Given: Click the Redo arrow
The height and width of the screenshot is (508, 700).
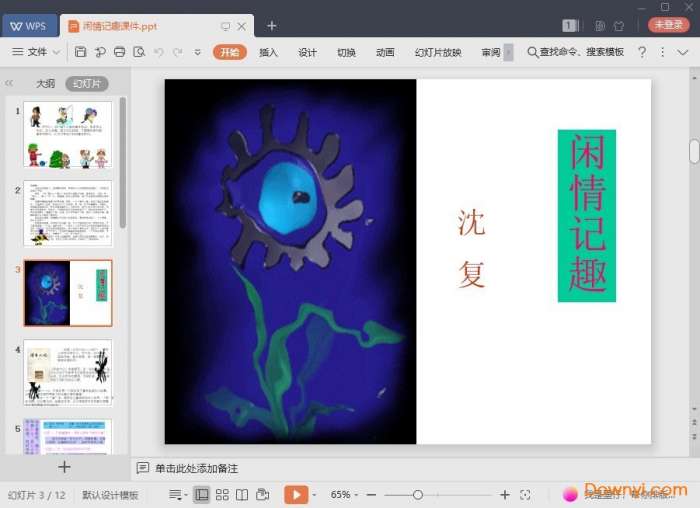Looking at the screenshot, I should (x=178, y=52).
